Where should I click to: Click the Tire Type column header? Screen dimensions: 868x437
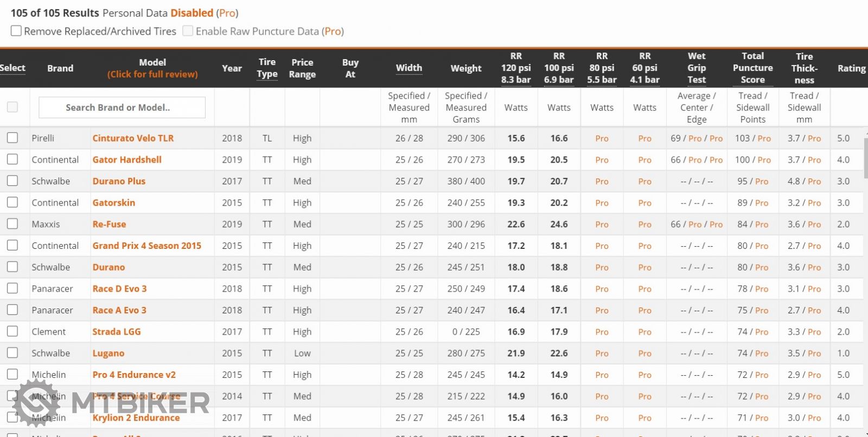[267, 68]
